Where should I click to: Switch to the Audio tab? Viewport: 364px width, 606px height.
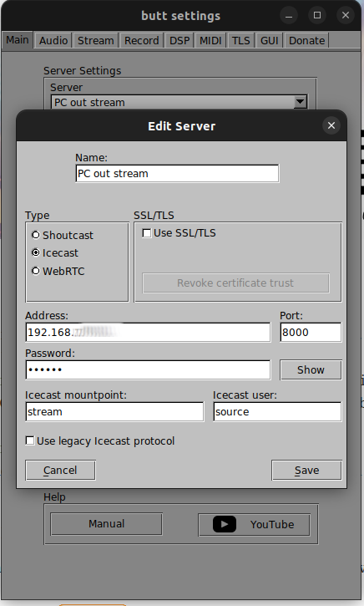coord(53,41)
